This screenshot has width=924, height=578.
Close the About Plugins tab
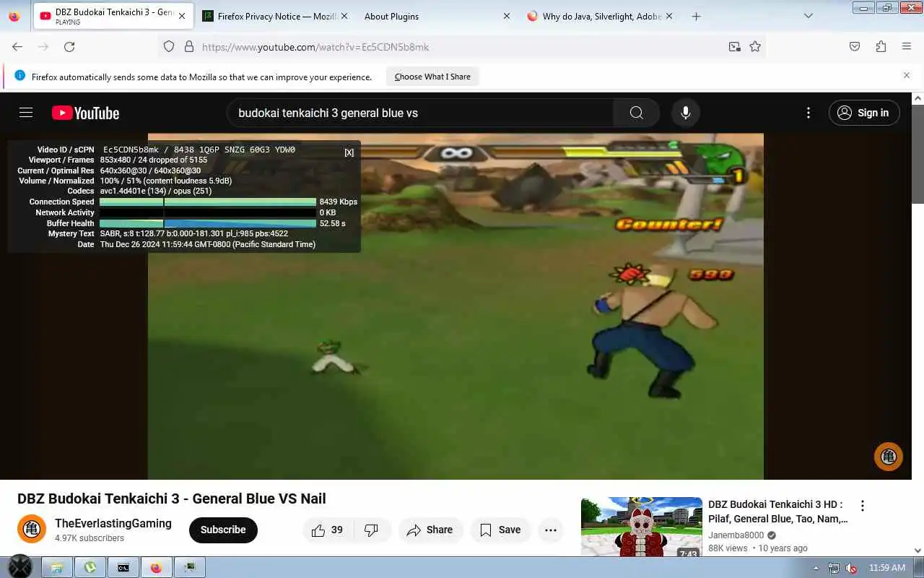(x=506, y=16)
